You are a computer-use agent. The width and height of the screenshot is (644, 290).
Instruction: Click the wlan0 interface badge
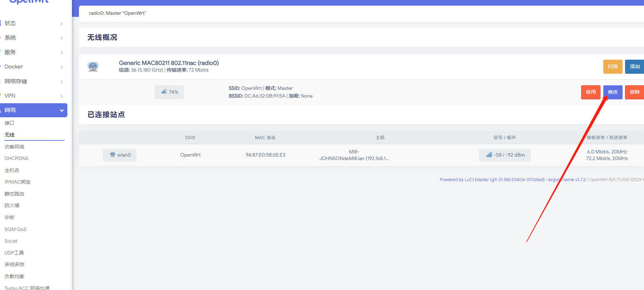pos(120,155)
